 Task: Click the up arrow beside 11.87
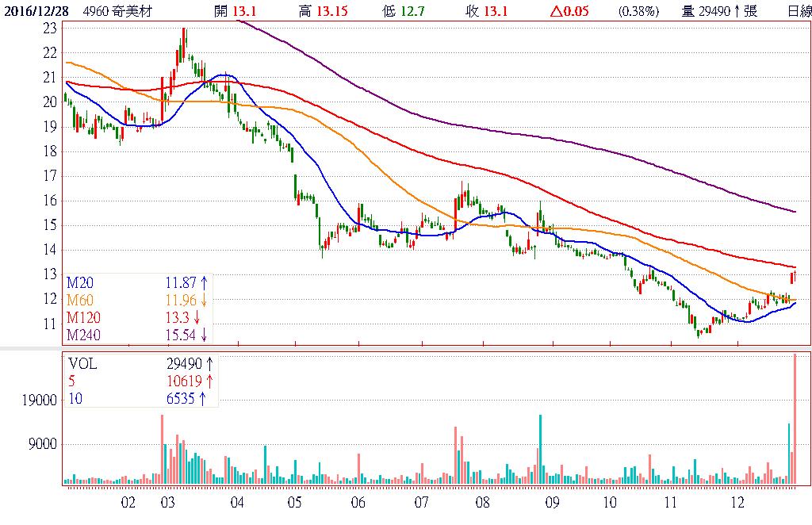click(203, 282)
